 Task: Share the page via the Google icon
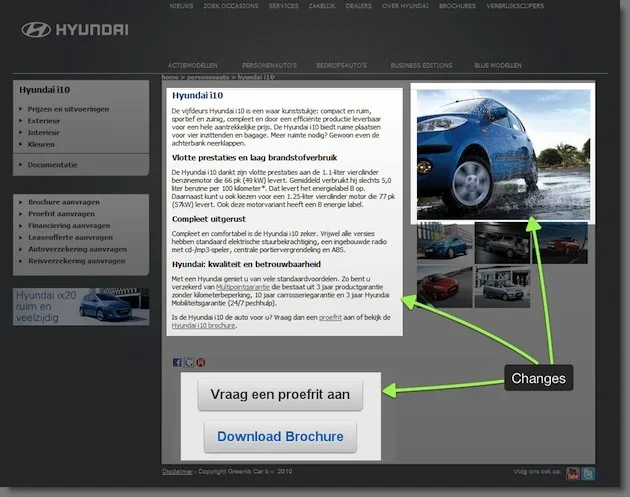[x=189, y=362]
